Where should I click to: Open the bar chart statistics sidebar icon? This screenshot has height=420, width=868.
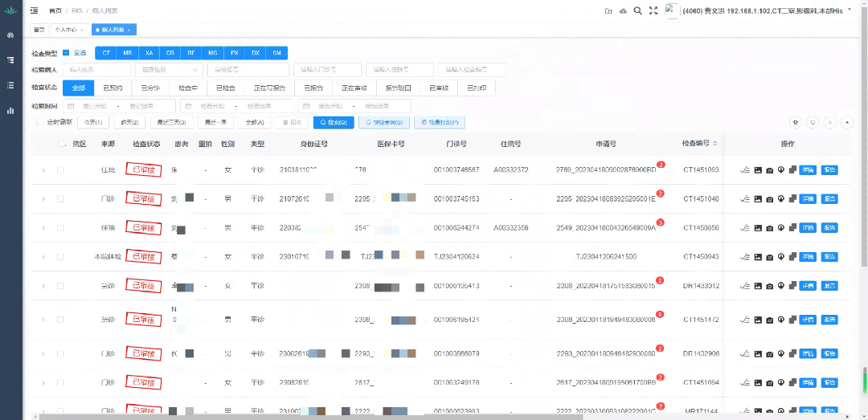[10, 110]
